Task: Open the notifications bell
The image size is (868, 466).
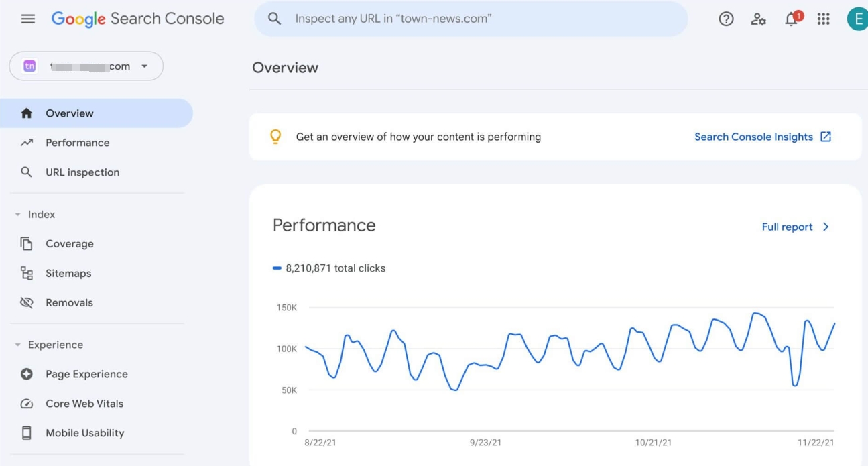Action: click(792, 19)
